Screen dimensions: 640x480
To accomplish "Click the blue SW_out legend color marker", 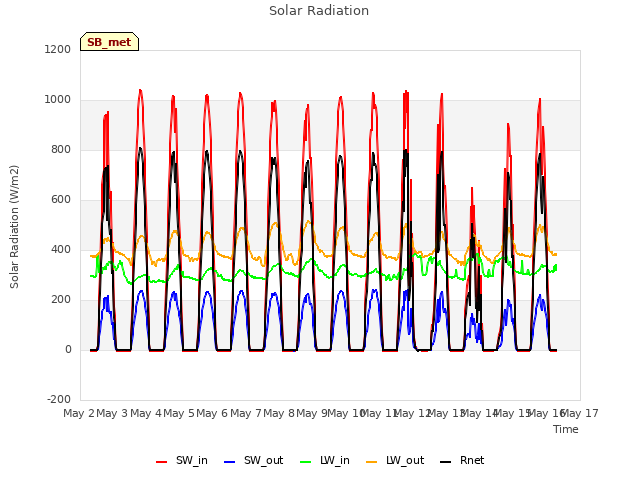I will coord(230,462).
